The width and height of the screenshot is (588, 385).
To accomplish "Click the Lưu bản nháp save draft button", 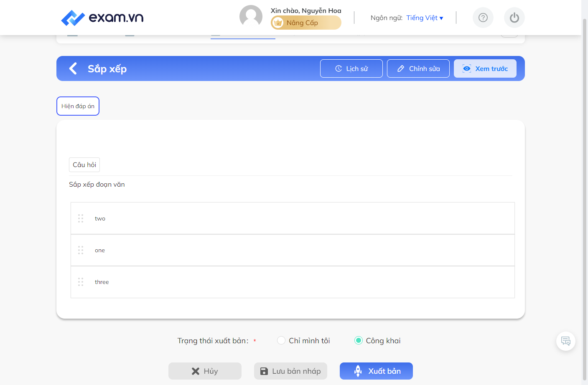I will 290,371.
